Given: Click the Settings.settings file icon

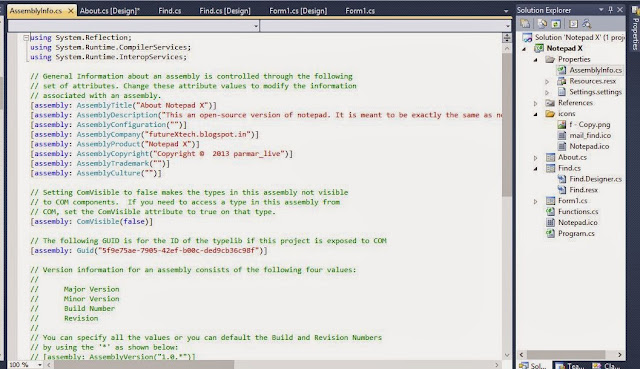Looking at the screenshot, I should pos(562,92).
